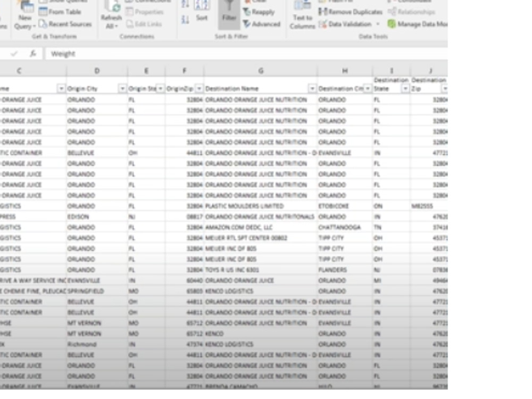532x399 pixels.
Task: Select column J header
Action: (429, 71)
